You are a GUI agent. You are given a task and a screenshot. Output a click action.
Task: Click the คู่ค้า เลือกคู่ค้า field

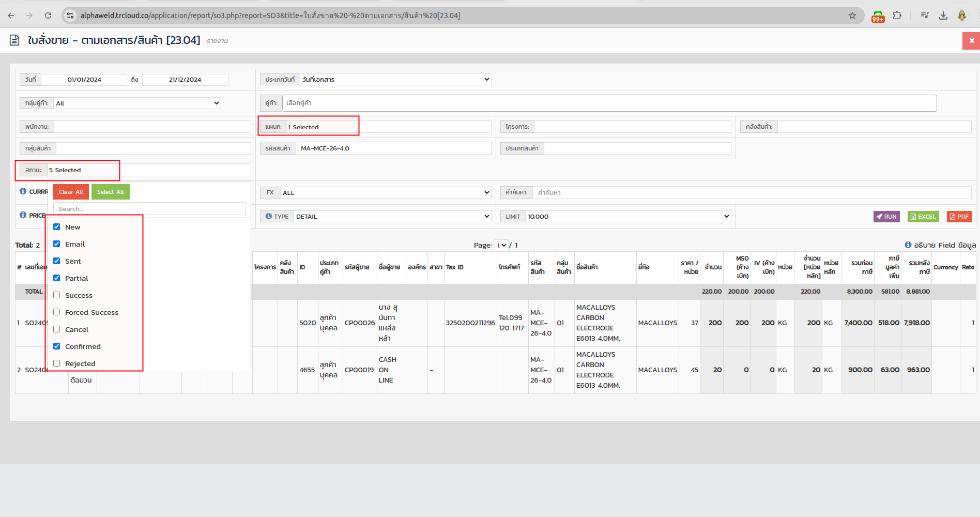609,103
